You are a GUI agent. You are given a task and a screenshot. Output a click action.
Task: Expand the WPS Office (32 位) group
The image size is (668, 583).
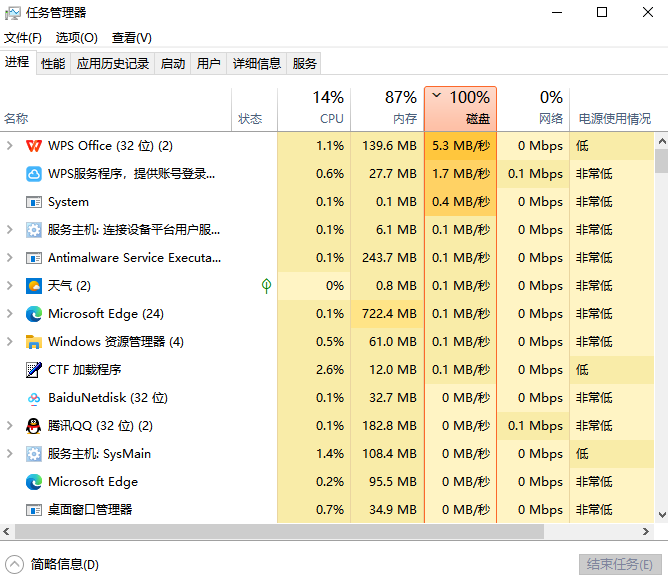tap(9, 146)
